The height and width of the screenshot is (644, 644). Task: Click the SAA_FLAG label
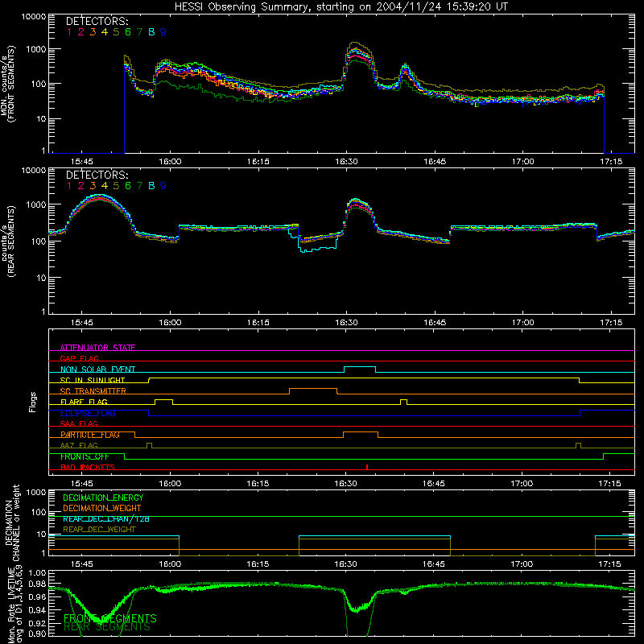(79, 423)
